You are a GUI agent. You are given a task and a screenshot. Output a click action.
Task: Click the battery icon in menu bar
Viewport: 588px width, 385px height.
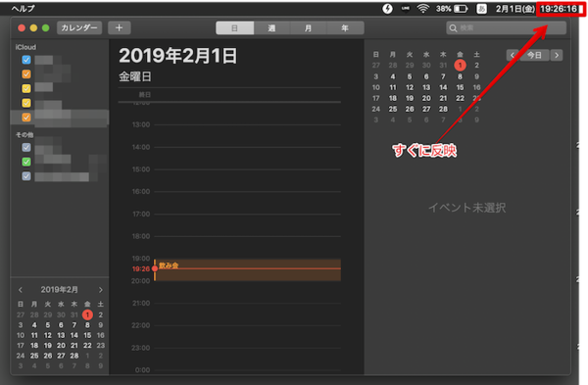(x=461, y=9)
